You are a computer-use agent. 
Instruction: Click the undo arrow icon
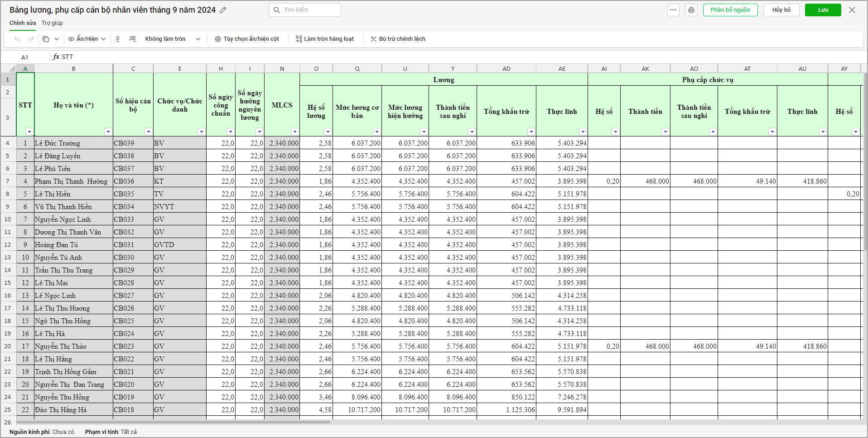tap(17, 39)
